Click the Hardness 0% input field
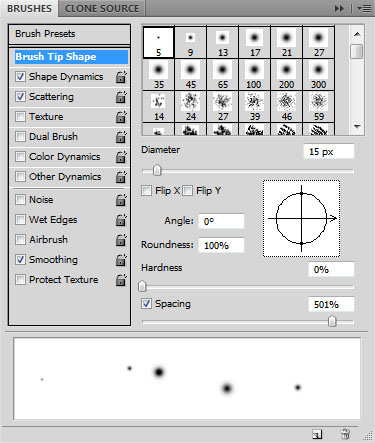Screen dimensions: 375x443 [x=331, y=270]
